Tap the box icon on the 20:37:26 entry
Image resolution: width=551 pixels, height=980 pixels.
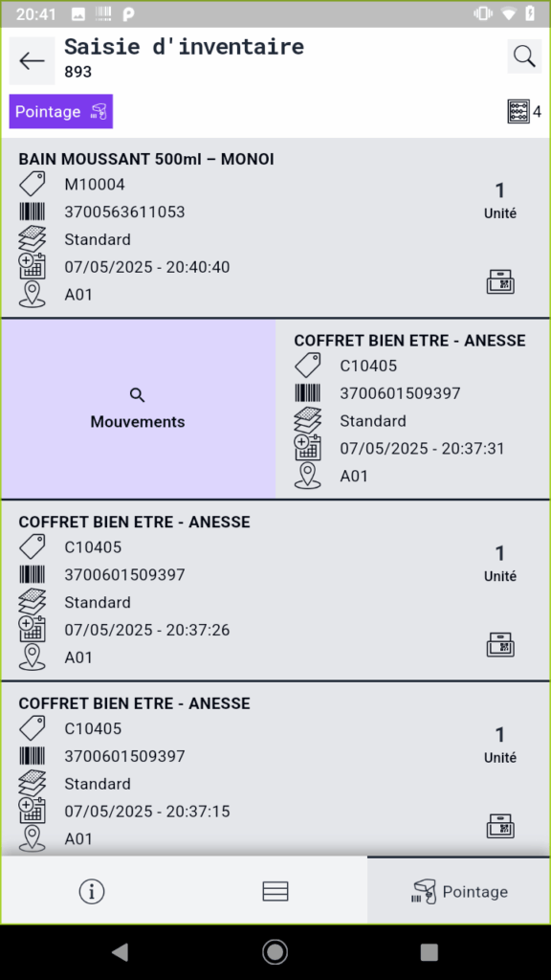(x=500, y=644)
